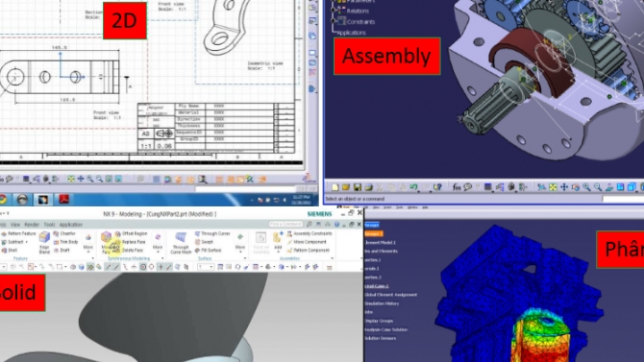Toggle Quadrant Point snap in NX selection bar
This screenshot has height=362, width=644.
pos(152,267)
